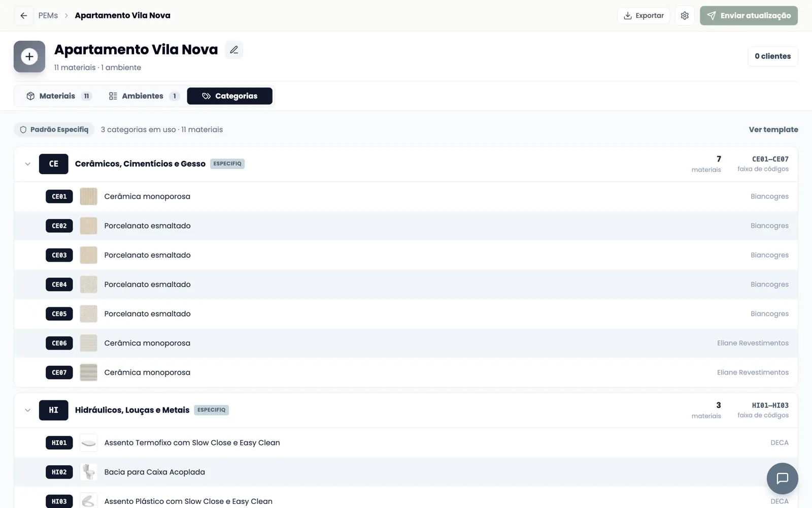The image size is (812, 508).
Task: Select Cerâmica monoporosa in row CE06
Action: (x=147, y=343)
